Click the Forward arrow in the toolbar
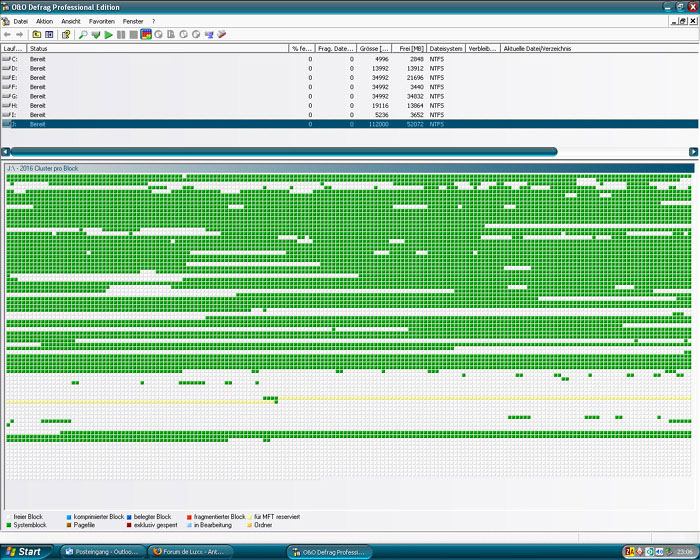Image resolution: width=700 pixels, height=560 pixels. click(x=20, y=34)
